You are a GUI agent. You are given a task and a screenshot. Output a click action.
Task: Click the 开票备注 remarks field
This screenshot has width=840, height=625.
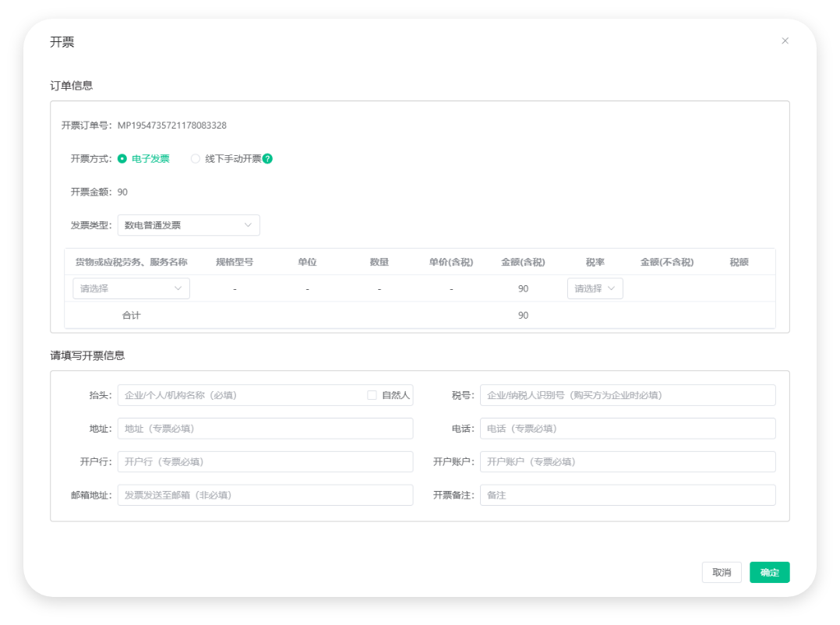(x=627, y=495)
